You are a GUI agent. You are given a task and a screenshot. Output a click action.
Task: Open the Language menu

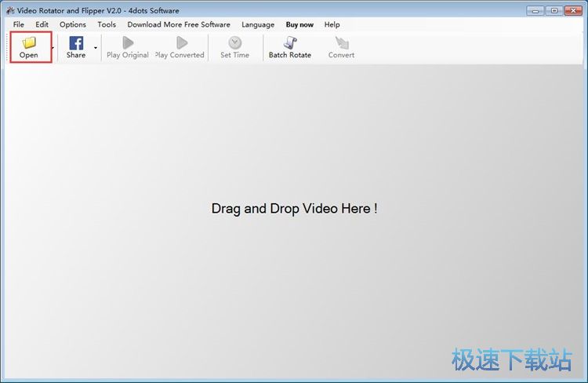(x=258, y=24)
